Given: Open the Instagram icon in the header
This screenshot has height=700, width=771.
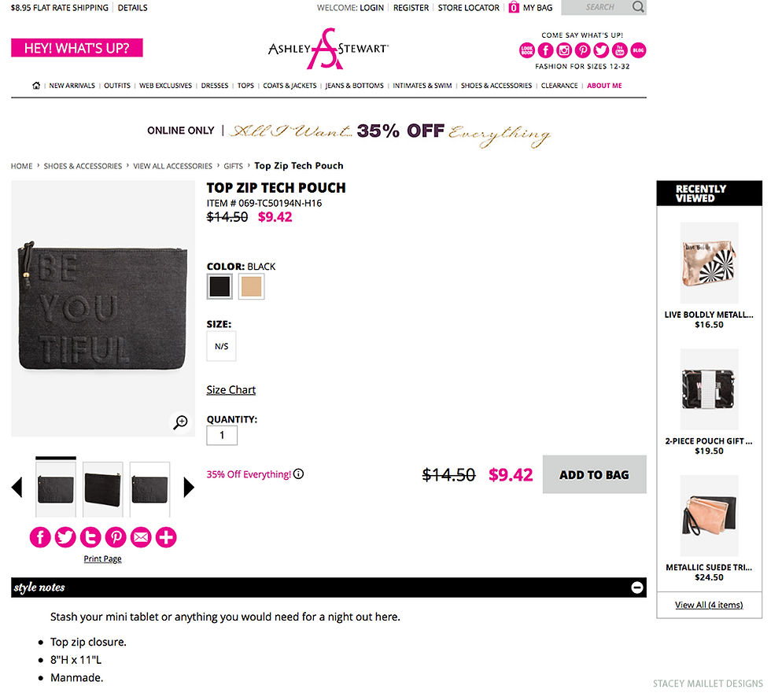Looking at the screenshot, I should (x=564, y=50).
